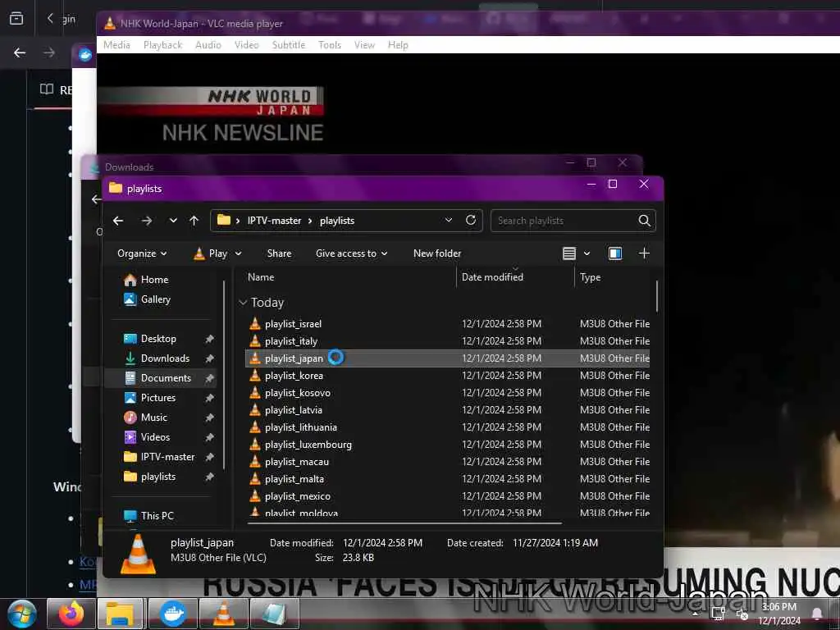Screen dimensions: 840x630
Task: Select Home in navigation pane
Action: click(146, 280)
